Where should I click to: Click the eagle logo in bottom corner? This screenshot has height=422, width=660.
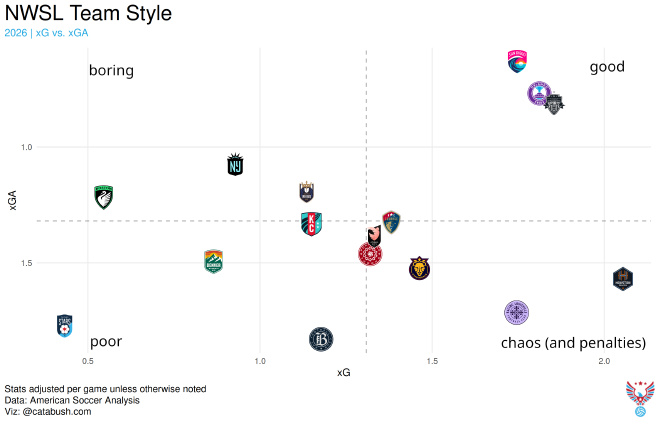click(639, 397)
